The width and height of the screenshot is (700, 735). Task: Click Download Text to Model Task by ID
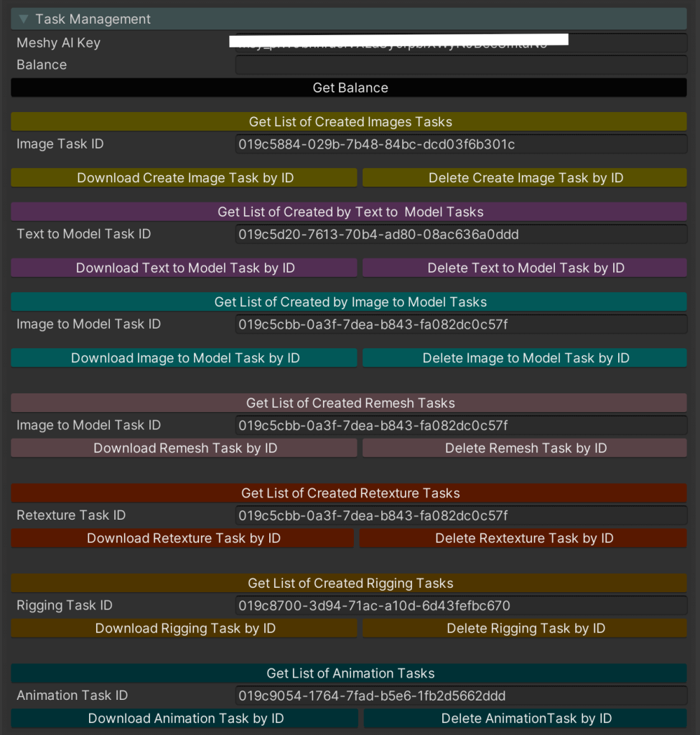tap(185, 268)
